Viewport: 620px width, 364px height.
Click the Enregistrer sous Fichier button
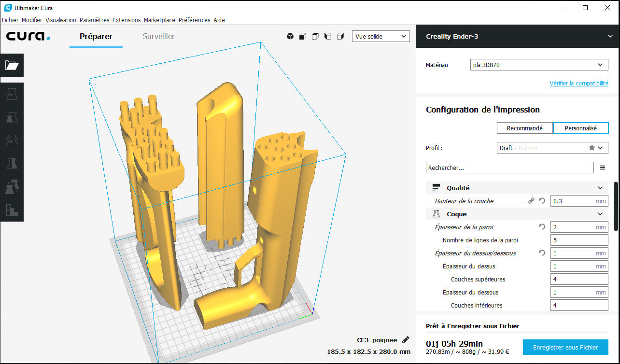pos(565,347)
